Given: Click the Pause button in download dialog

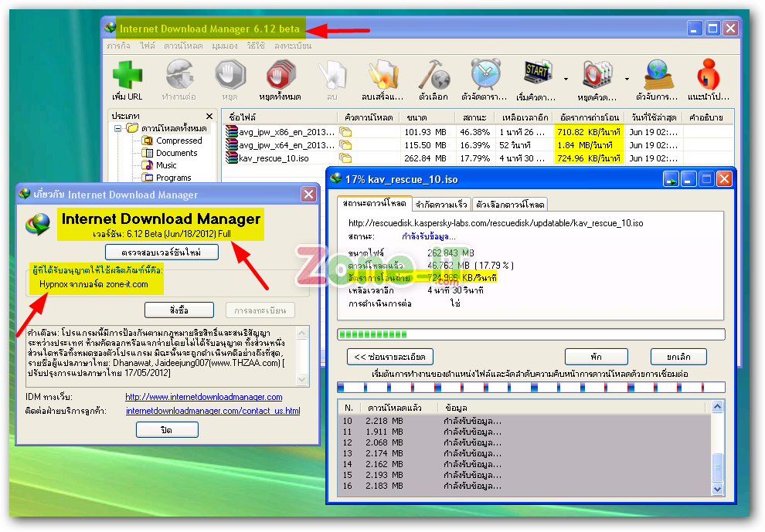Looking at the screenshot, I should [x=597, y=357].
